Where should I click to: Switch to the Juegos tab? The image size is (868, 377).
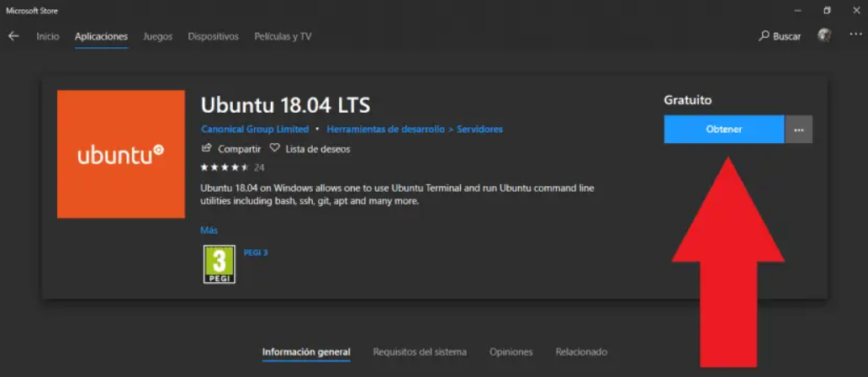[157, 36]
